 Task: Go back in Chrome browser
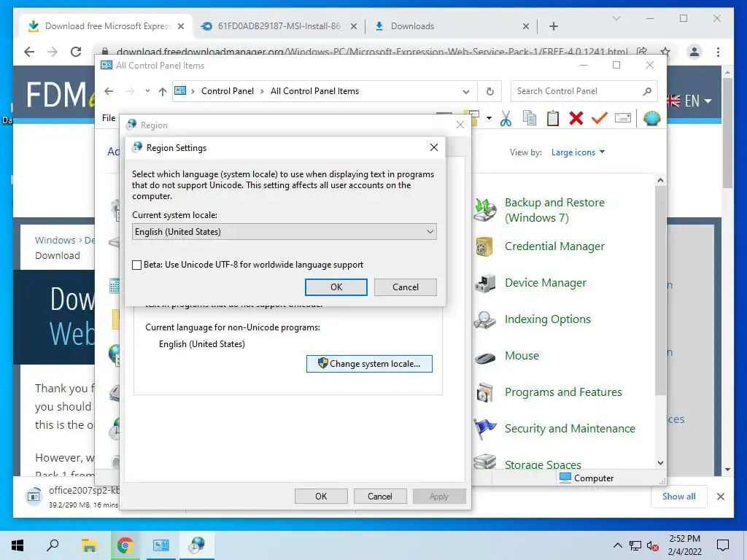(29, 52)
